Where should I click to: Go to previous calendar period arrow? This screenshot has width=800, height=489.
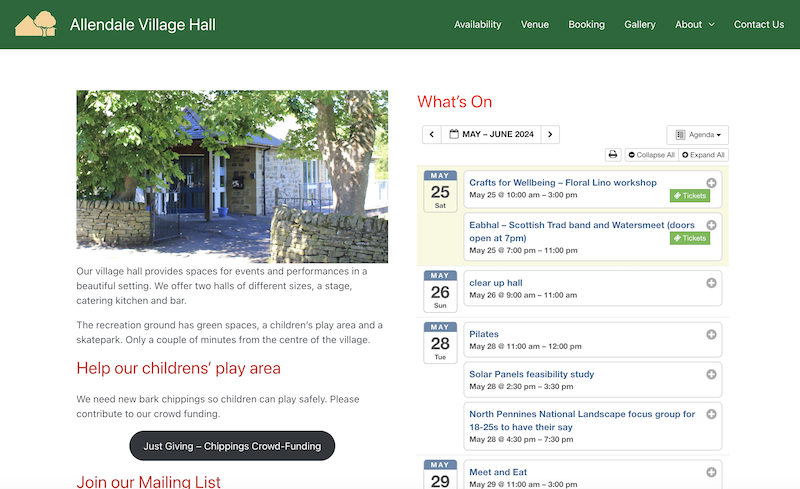pos(431,134)
